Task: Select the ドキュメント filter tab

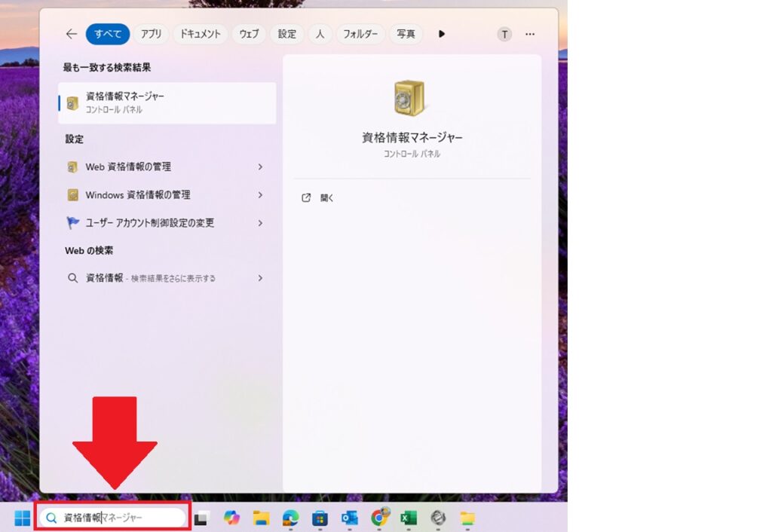Action: (200, 34)
